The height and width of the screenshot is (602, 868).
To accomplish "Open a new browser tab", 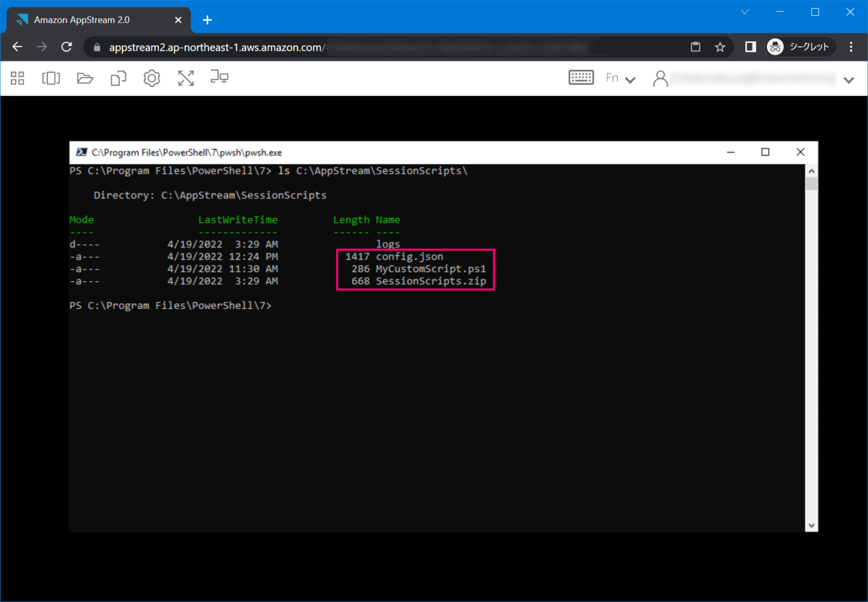I will [x=207, y=20].
